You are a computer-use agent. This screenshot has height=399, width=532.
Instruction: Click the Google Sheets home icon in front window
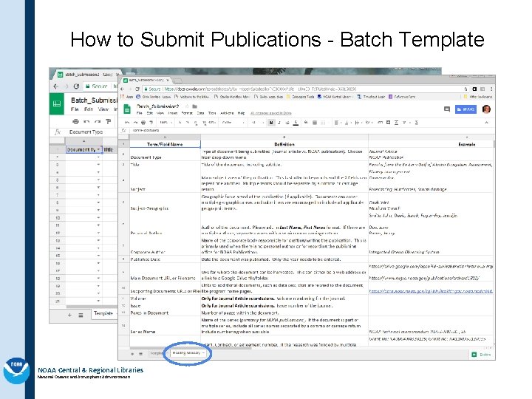[127, 109]
